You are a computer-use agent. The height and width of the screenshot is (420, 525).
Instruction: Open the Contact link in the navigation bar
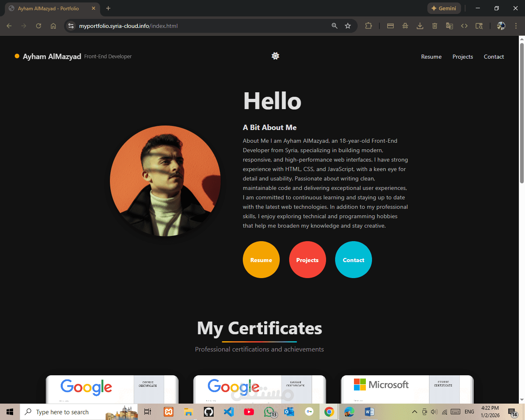tap(493, 57)
